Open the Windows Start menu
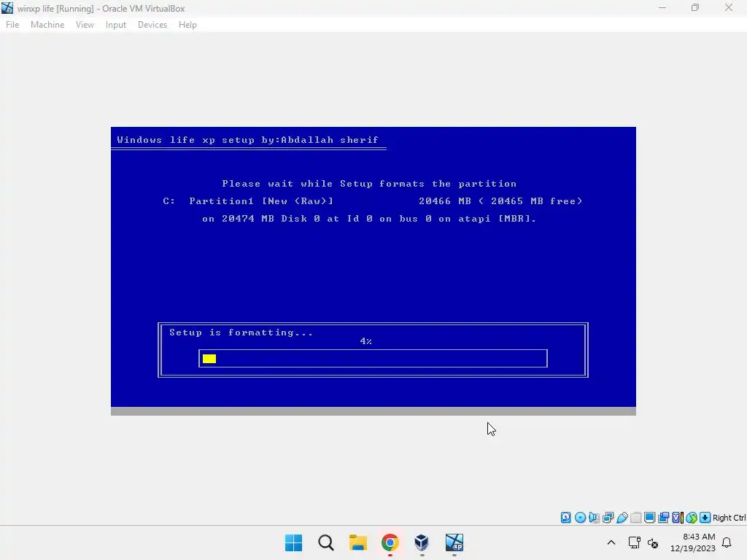The image size is (747, 560). (x=293, y=542)
